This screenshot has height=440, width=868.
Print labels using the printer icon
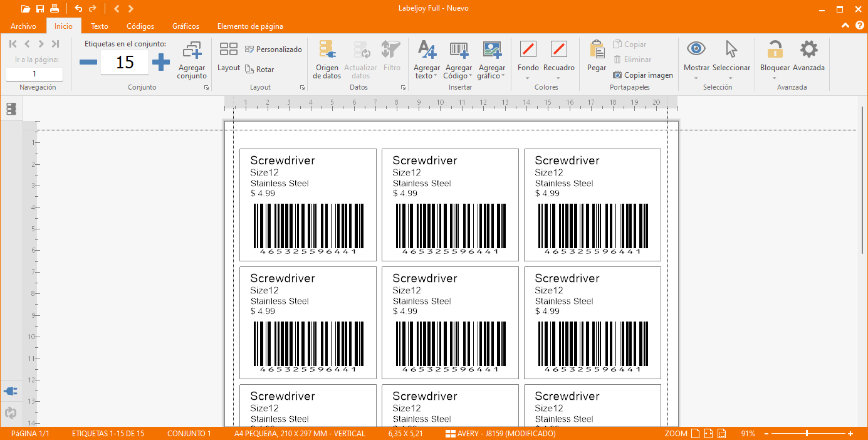(55, 9)
